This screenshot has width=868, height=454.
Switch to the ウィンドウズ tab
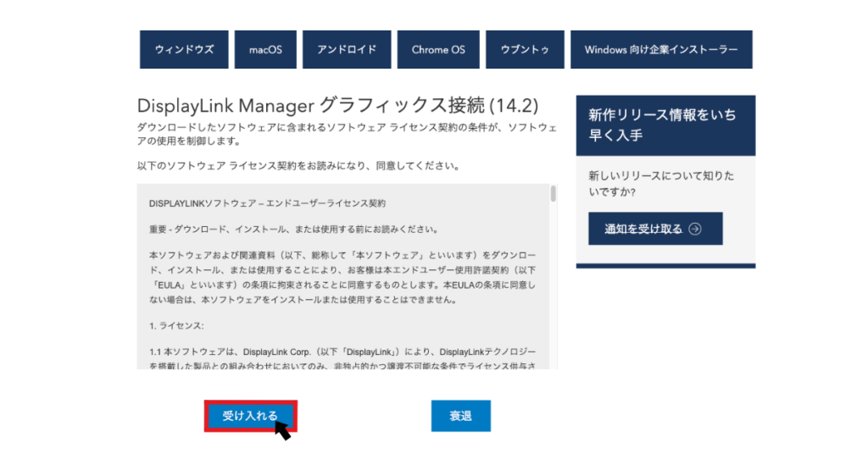[184, 50]
